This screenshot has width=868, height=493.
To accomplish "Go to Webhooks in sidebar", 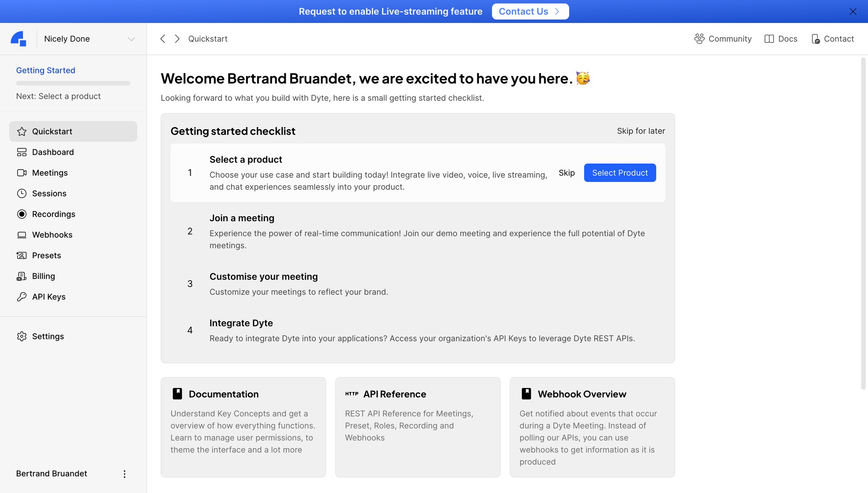I will click(x=52, y=235).
